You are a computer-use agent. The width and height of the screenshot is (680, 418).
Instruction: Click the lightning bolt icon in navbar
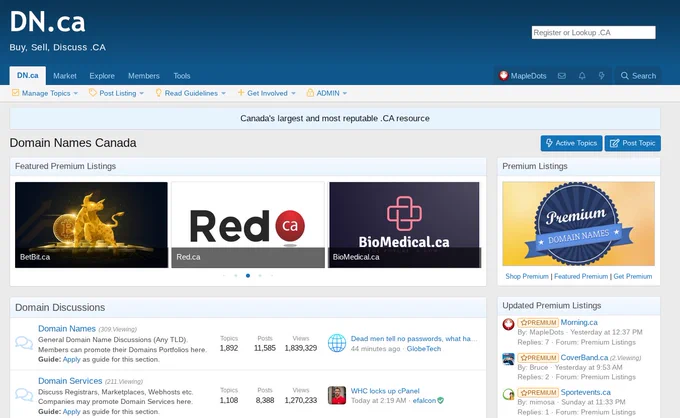tap(602, 76)
